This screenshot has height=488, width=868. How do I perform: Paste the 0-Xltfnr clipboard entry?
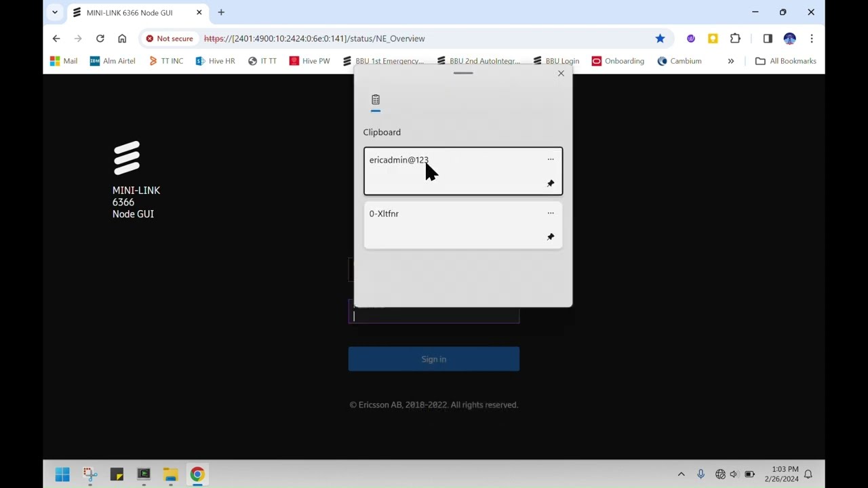(463, 225)
